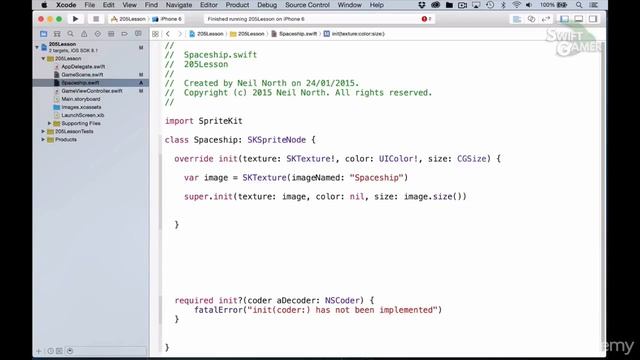Open the Project navigator tab
Image resolution: width=640 pixels, height=360 pixels.
click(44, 34)
